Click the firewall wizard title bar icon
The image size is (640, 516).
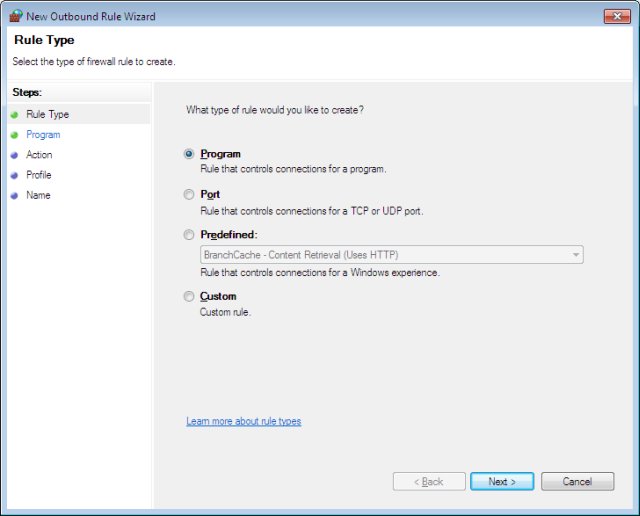[x=15, y=16]
